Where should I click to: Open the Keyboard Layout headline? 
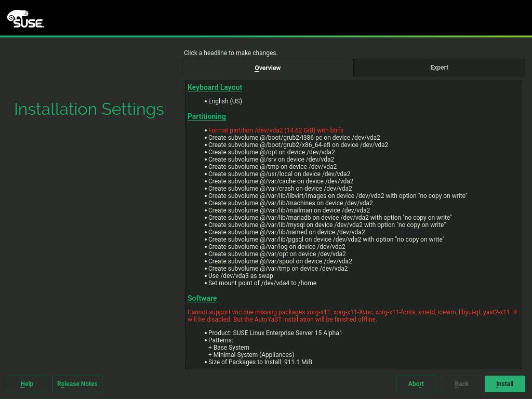pyautogui.click(x=215, y=87)
